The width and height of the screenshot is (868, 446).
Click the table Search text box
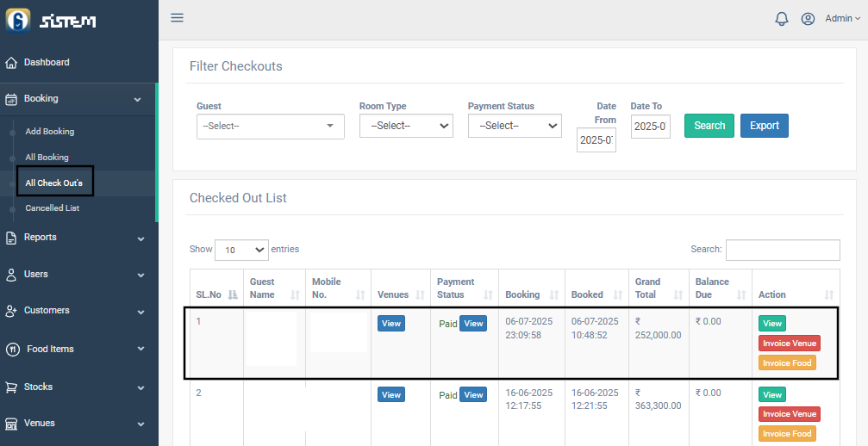(783, 250)
